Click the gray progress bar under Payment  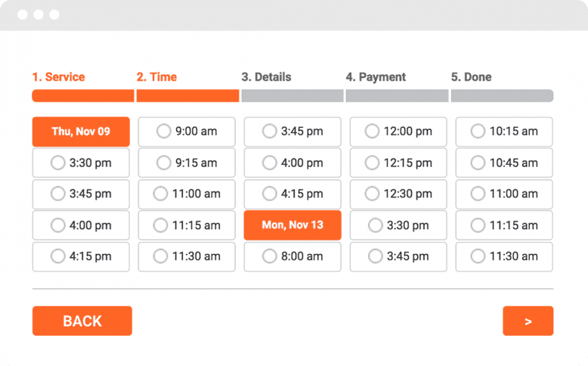pyautogui.click(x=397, y=96)
